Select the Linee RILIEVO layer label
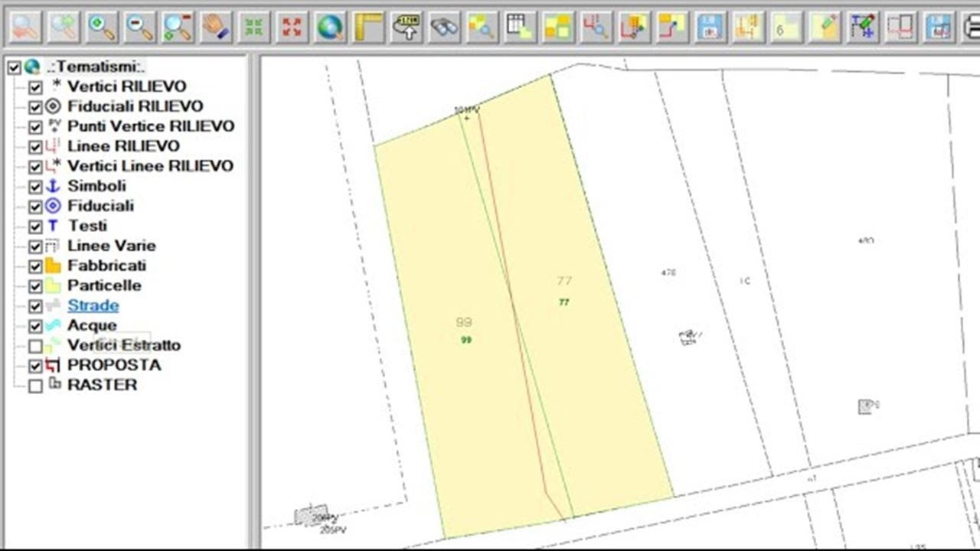This screenshot has height=551, width=980. [x=123, y=146]
